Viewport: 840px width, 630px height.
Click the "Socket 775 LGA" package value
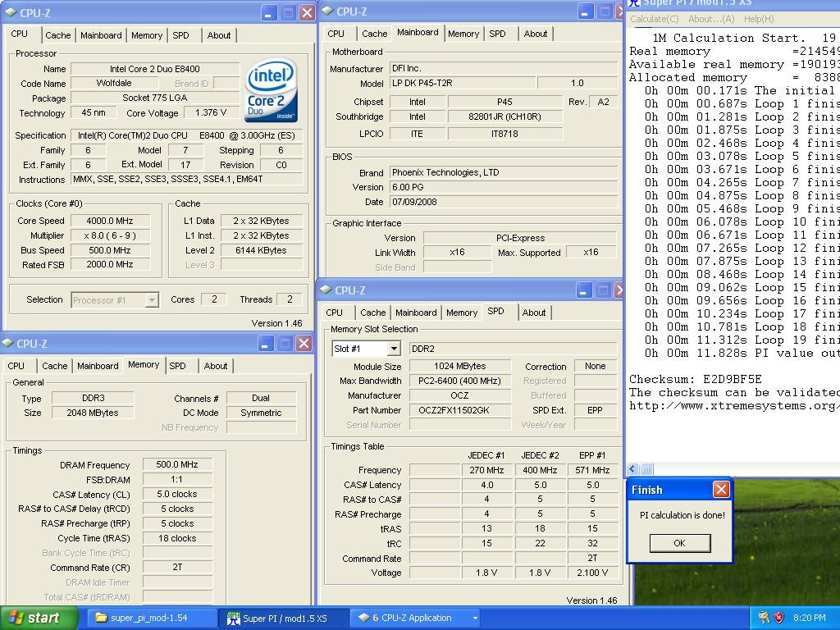(x=155, y=98)
